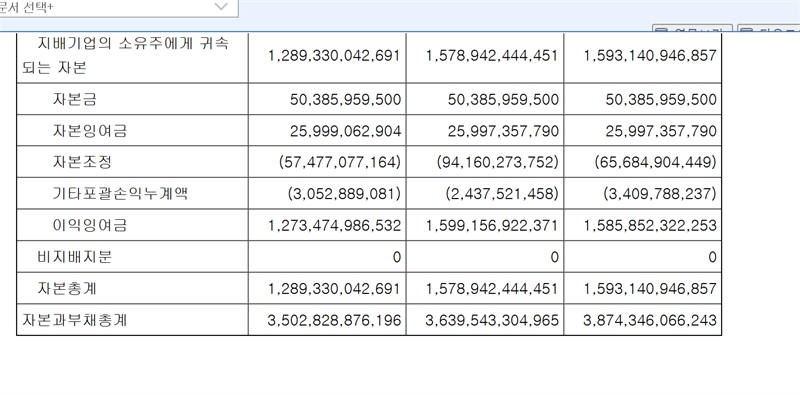Screen dimensions: 800x395
Task: Click the 자본잉여금 row label
Action: [89, 131]
